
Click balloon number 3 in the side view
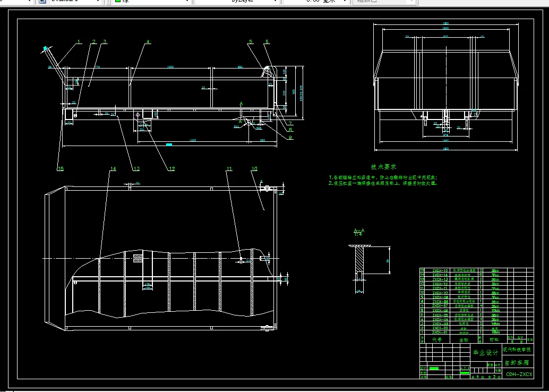click(x=105, y=41)
